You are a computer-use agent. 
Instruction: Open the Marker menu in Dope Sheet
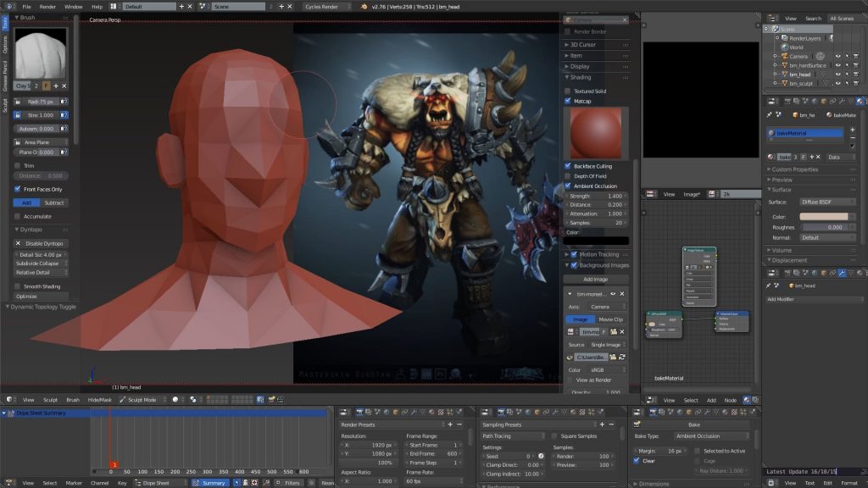pos(74,483)
